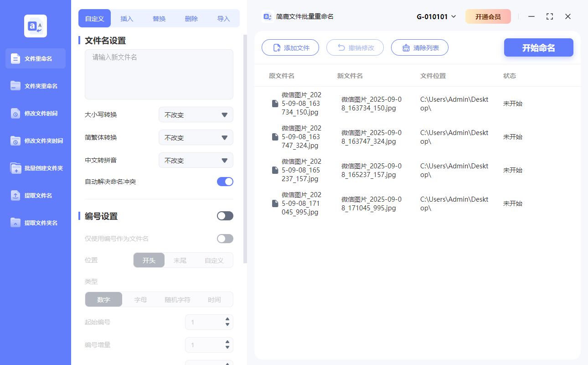Switch to the 替换 tab
Viewport: 588px width, 365px height.
[x=159, y=18]
